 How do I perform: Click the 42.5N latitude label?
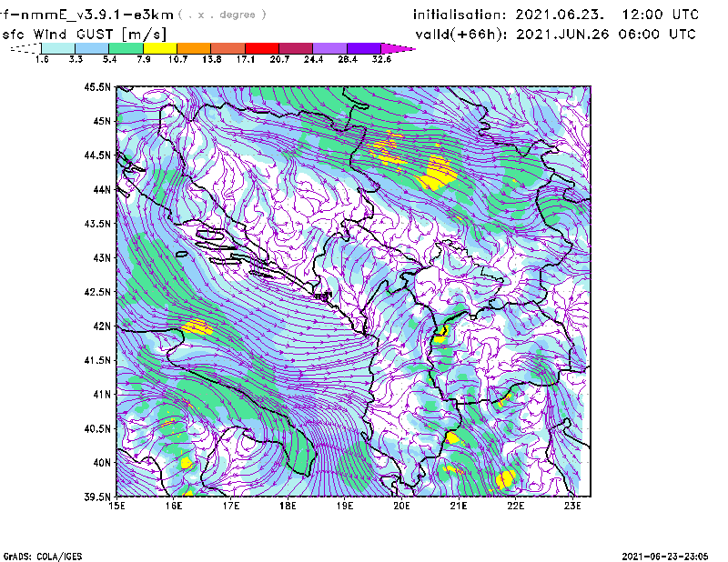(97, 292)
